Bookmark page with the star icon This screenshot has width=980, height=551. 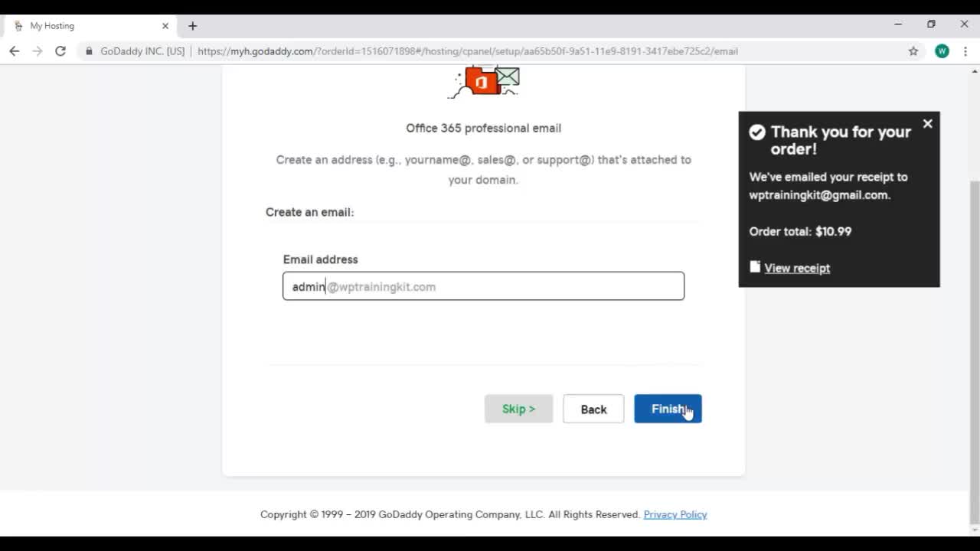[x=913, y=51]
